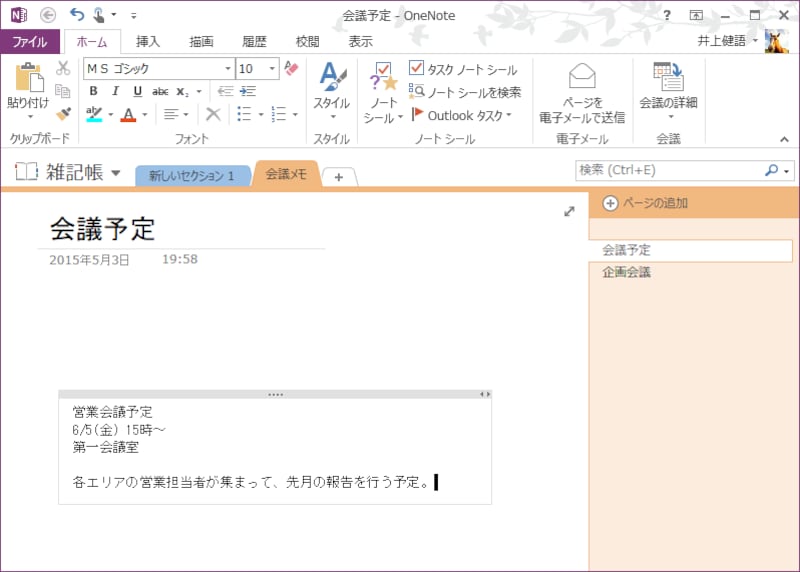
Task: Click Find Tags (ノート シールを検索)
Action: tap(465, 92)
